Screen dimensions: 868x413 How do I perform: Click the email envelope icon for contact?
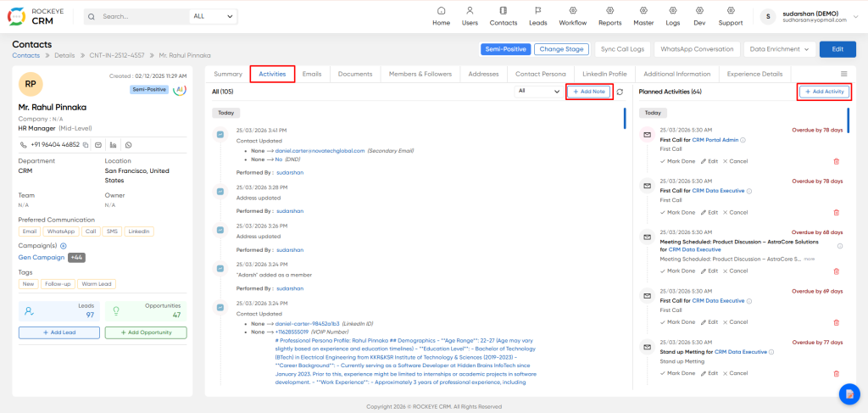point(98,145)
